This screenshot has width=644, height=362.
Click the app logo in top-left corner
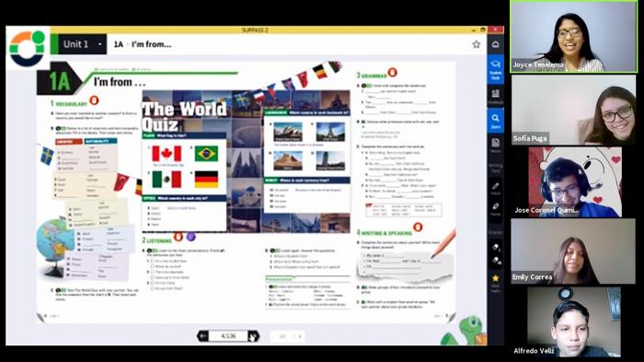[27, 48]
